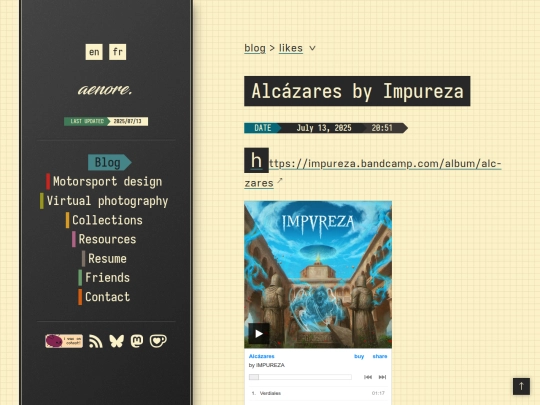This screenshot has width=540, height=405.
Task: Skip to next track in player
Action: click(382, 377)
